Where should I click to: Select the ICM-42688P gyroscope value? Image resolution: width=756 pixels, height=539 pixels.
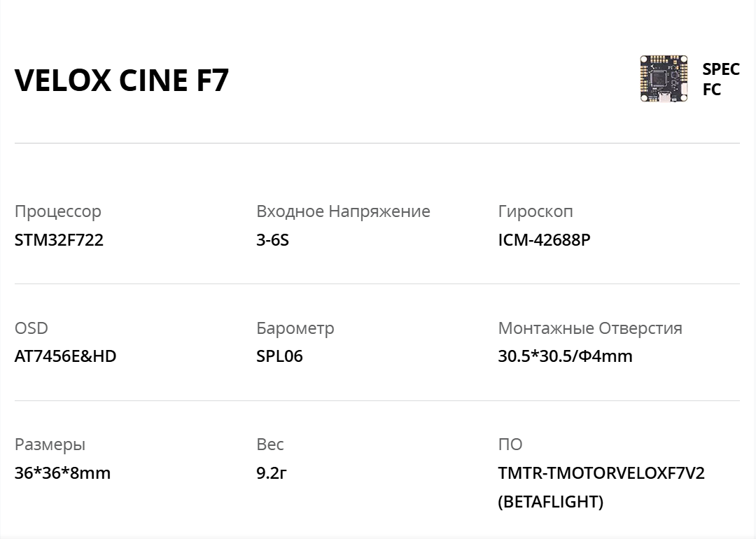[545, 240]
